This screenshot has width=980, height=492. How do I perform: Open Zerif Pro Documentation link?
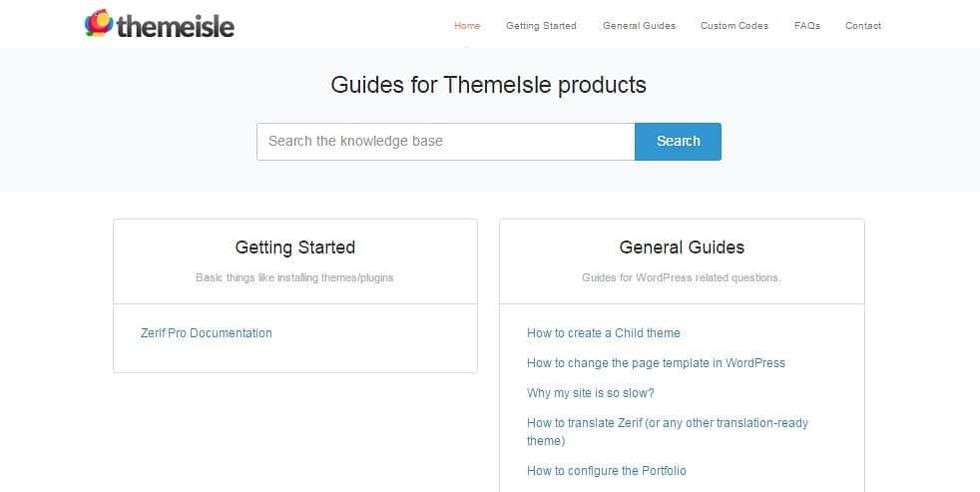tap(207, 333)
